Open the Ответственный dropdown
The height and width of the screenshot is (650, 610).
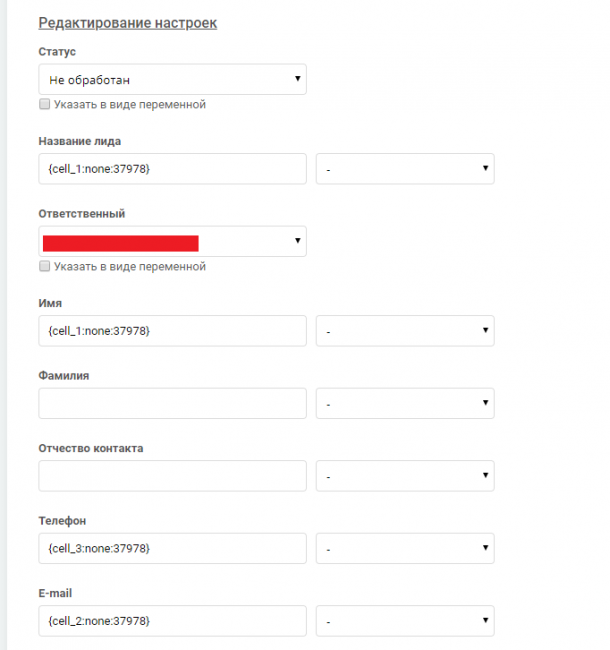[x=172, y=242]
